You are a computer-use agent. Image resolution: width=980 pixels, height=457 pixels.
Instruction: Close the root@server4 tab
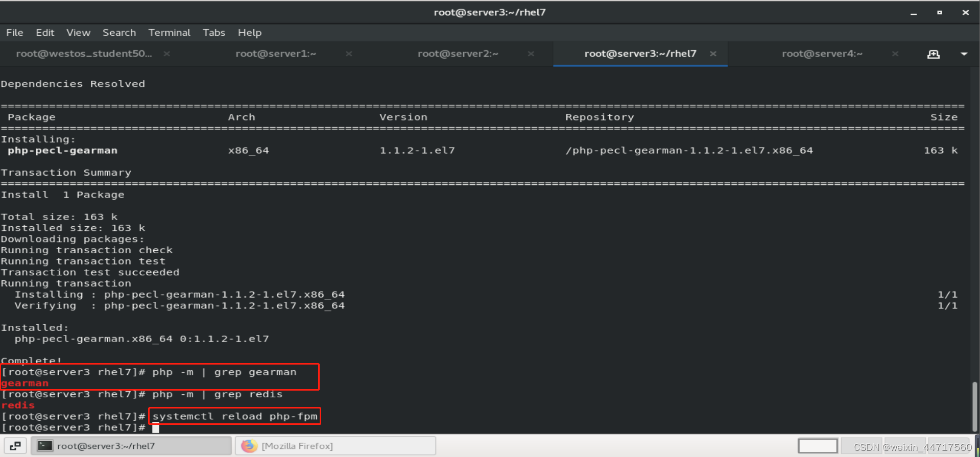coord(895,54)
